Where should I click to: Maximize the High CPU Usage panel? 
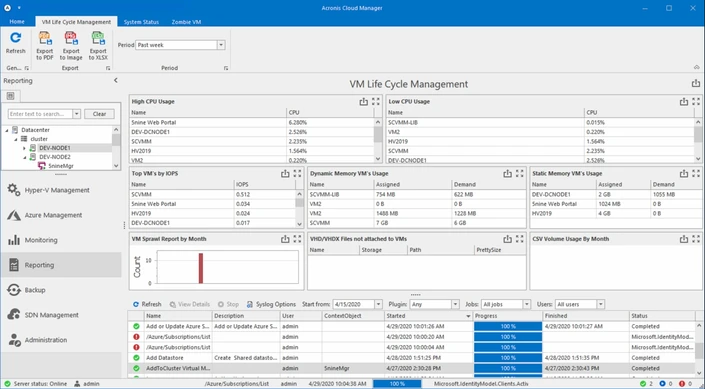[376, 102]
